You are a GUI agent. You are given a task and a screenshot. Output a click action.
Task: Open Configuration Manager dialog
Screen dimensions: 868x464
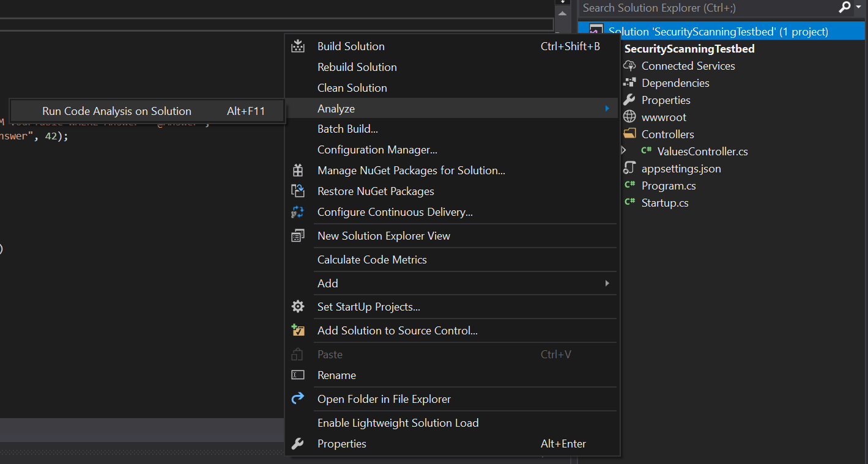[377, 150]
